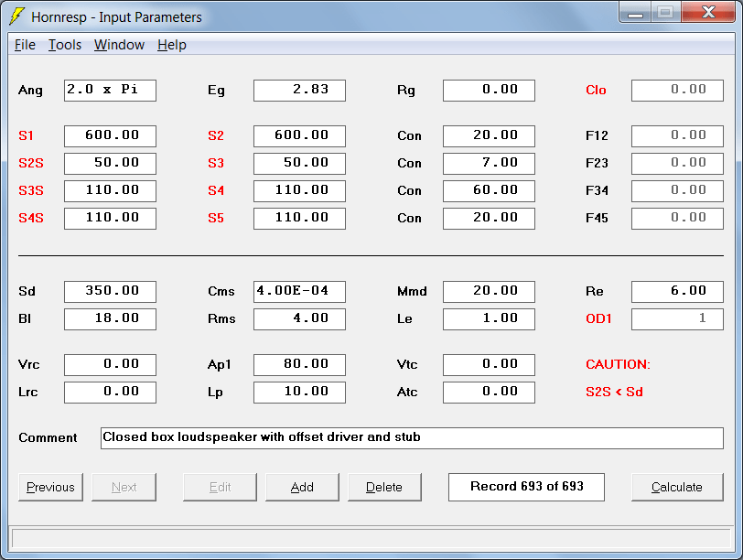Click the Bl field showing 18.00
743x560 pixels.
pos(110,319)
